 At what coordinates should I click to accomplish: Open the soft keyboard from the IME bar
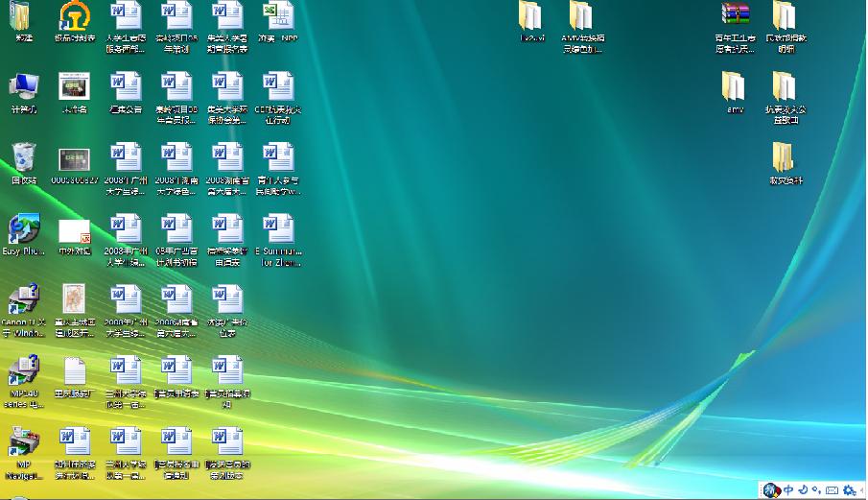click(x=832, y=490)
